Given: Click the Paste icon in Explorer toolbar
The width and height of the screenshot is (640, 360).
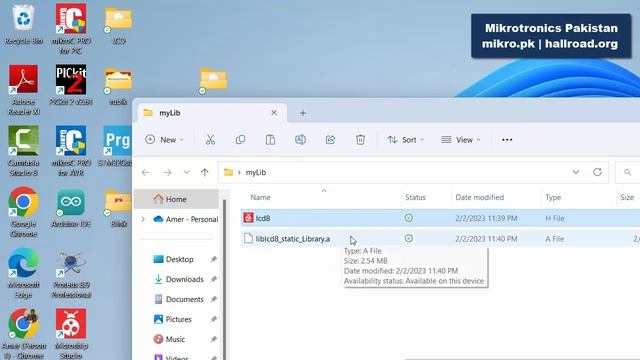Looking at the screenshot, I should pyautogui.click(x=270, y=140).
